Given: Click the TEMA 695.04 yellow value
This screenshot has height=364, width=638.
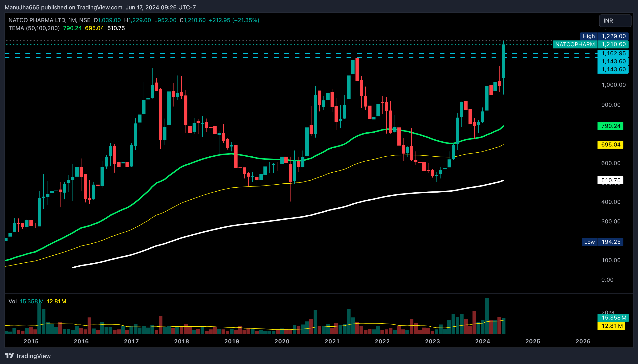Looking at the screenshot, I should [94, 28].
